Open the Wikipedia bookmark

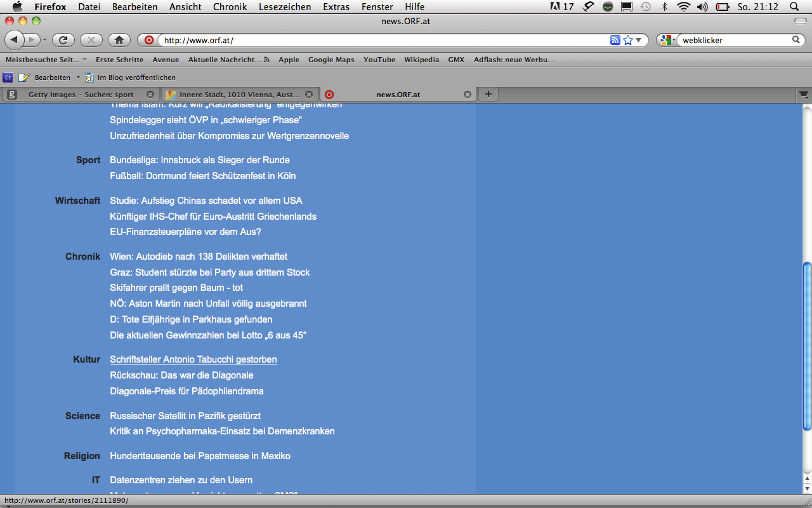422,60
